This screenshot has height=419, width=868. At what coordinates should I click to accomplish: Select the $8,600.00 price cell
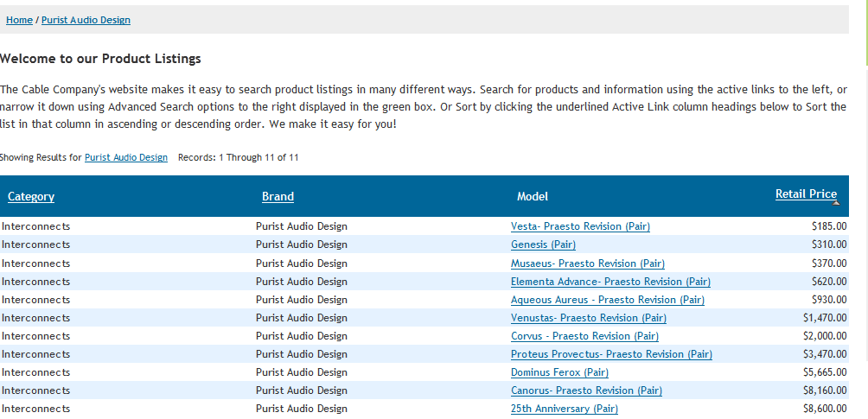(825, 409)
